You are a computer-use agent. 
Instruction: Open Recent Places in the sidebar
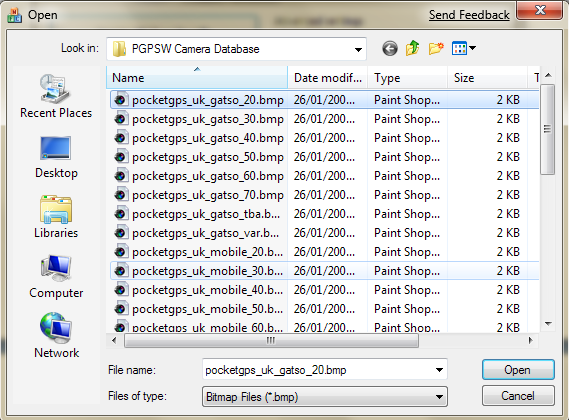pos(56,97)
